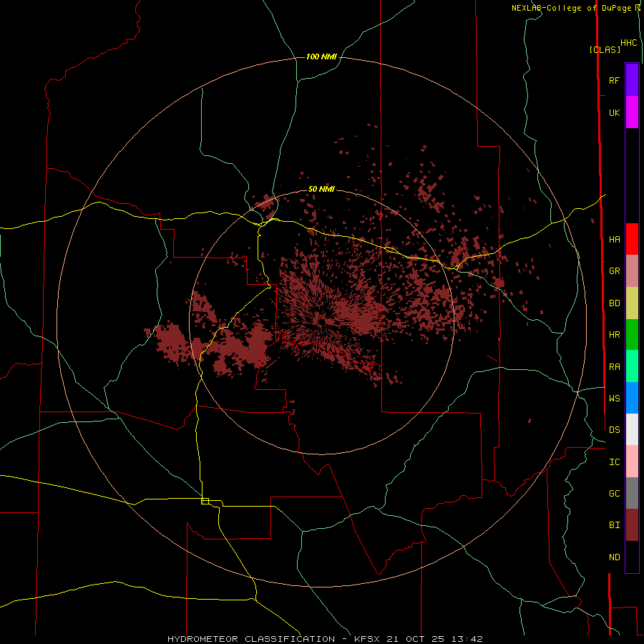Click the green HR legend swatch
Viewport: 644px width, 644px height.
632,335
